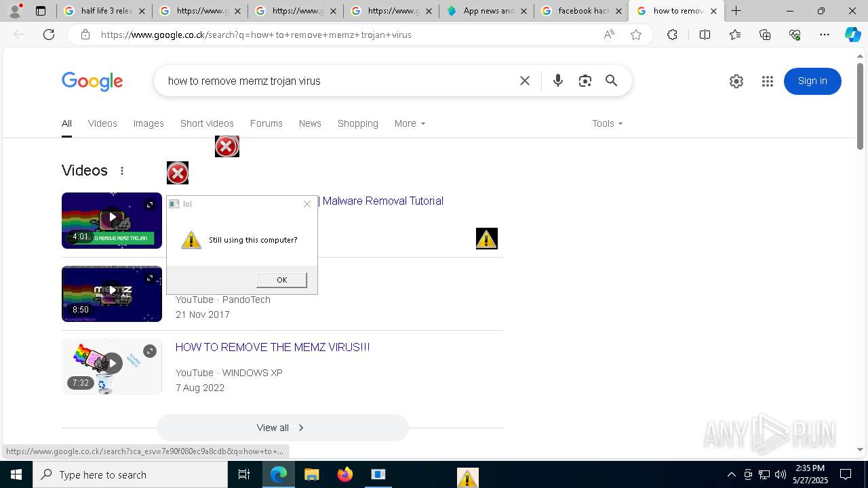The image size is (868, 488).
Task: Select the Images search filter
Action: click(149, 123)
